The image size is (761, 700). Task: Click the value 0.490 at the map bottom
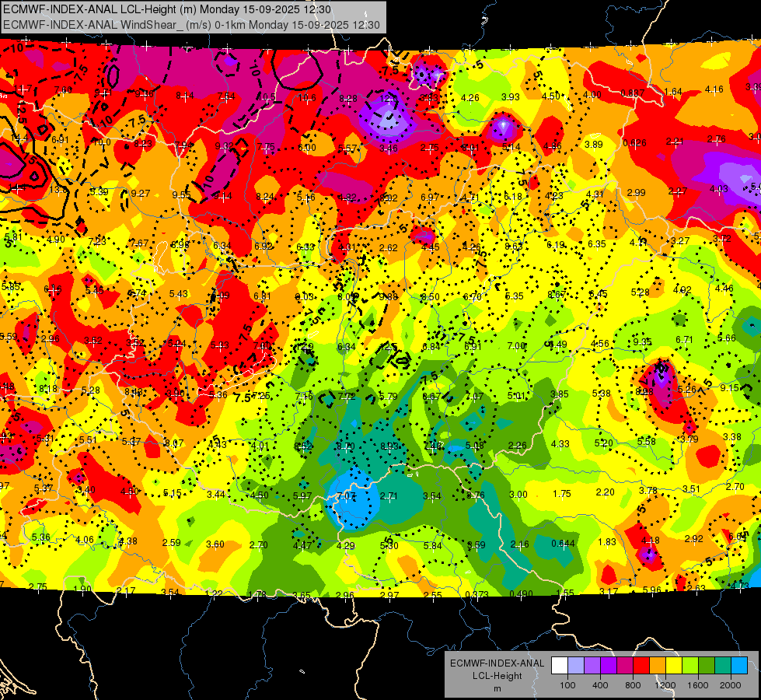point(522,593)
